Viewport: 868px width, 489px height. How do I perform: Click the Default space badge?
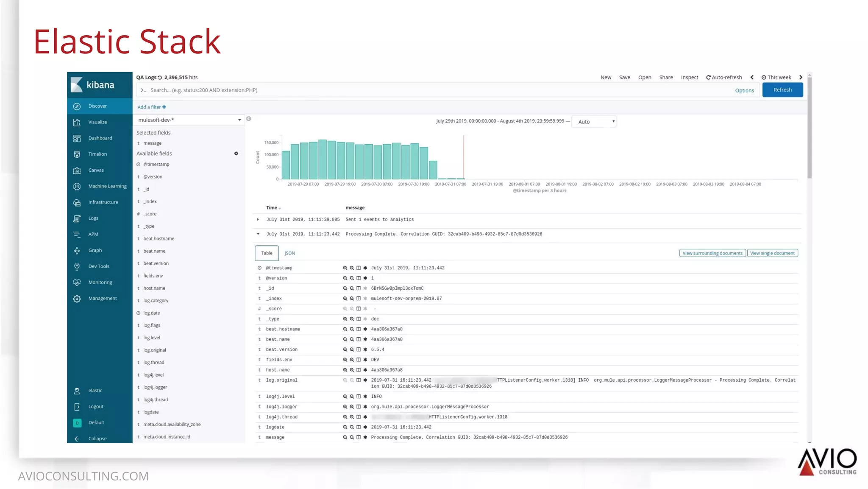(x=77, y=423)
